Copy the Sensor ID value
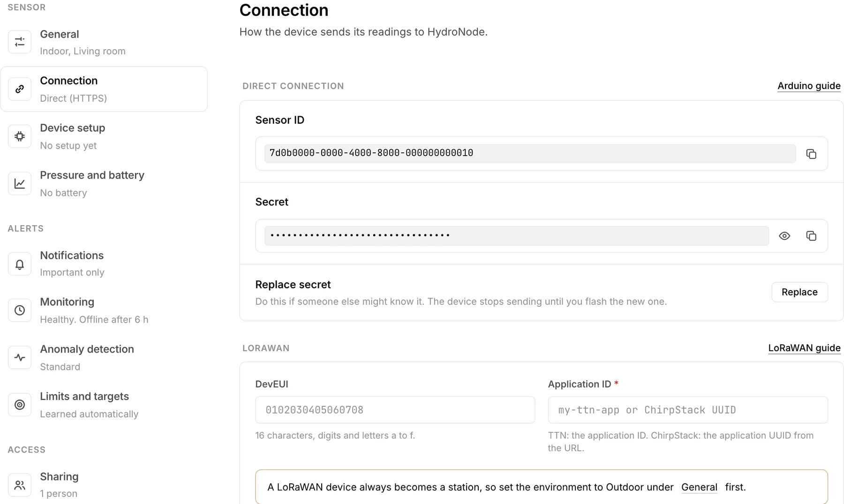Screen dimensions: 844x504 811,154
